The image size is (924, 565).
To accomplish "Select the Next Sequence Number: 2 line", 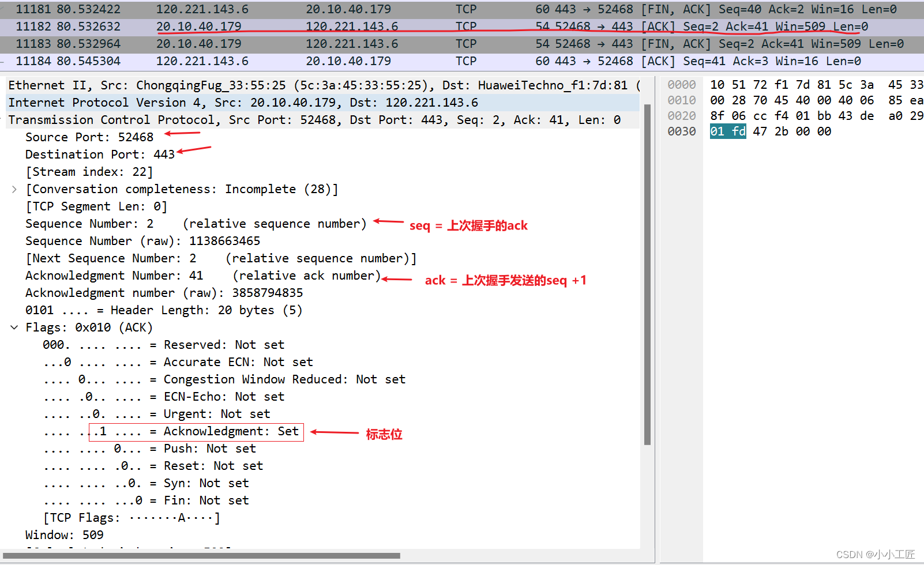I will coord(221,258).
